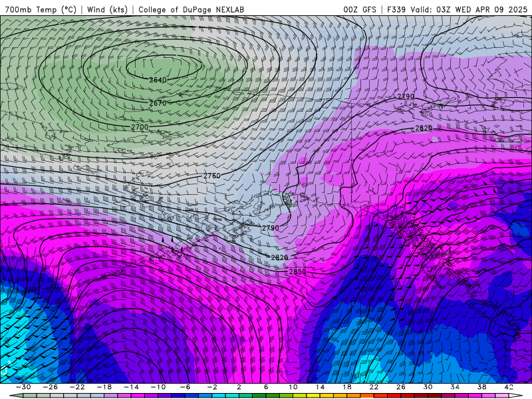Click the 18 value on the temperature scale

click(346, 387)
